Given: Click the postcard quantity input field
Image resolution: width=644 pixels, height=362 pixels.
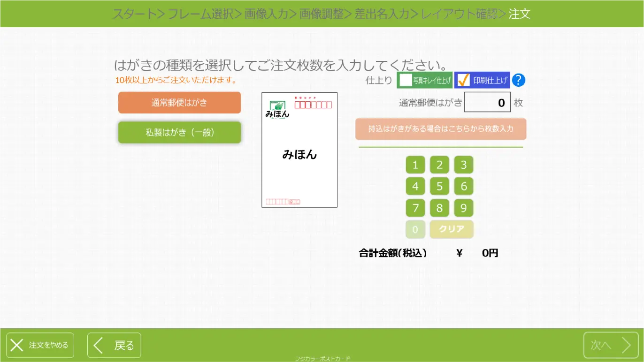Looking at the screenshot, I should pyautogui.click(x=487, y=102).
